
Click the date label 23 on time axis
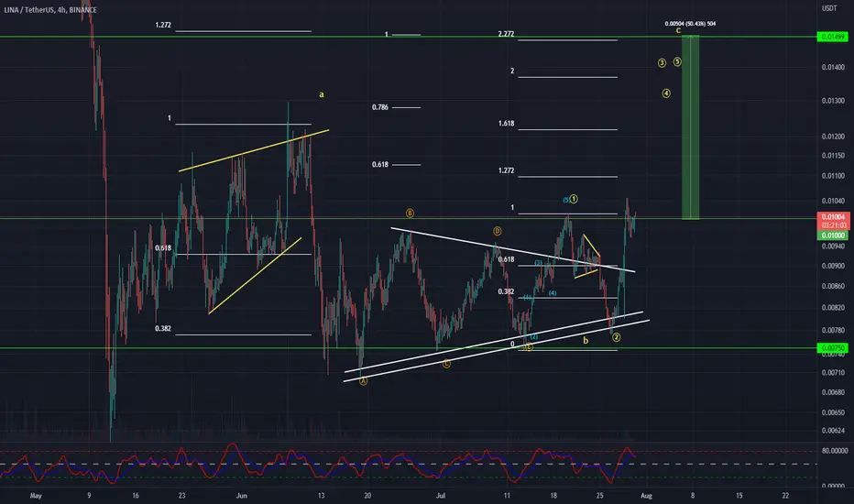(x=182, y=496)
